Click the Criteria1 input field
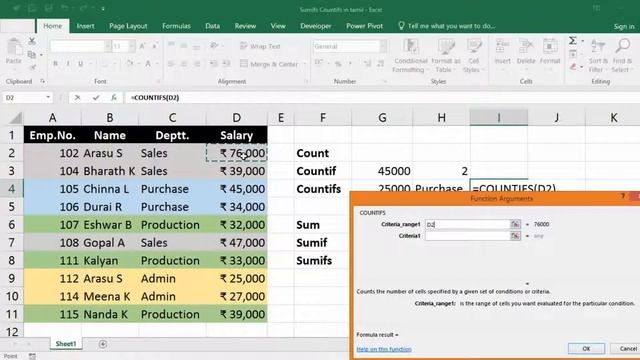 pyautogui.click(x=467, y=236)
